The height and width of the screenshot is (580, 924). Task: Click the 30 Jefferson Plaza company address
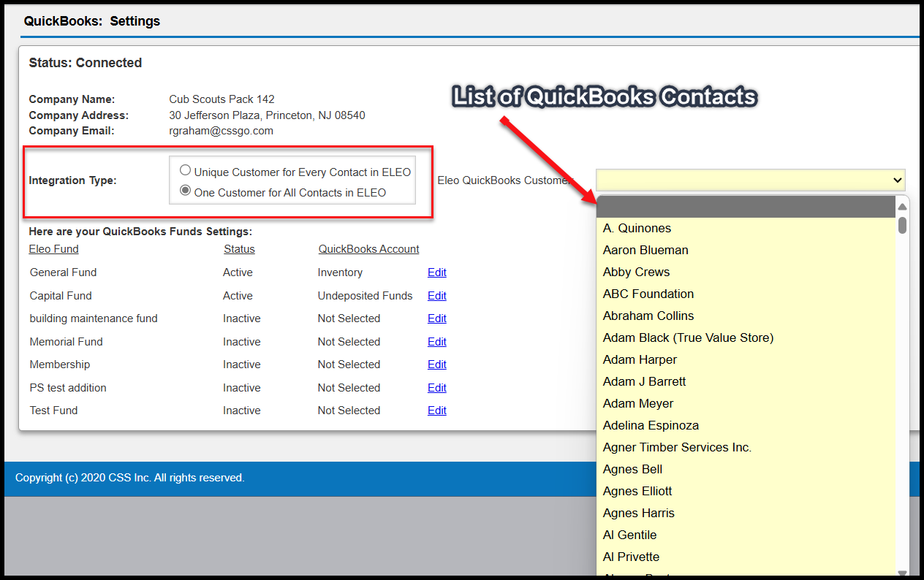pos(267,115)
